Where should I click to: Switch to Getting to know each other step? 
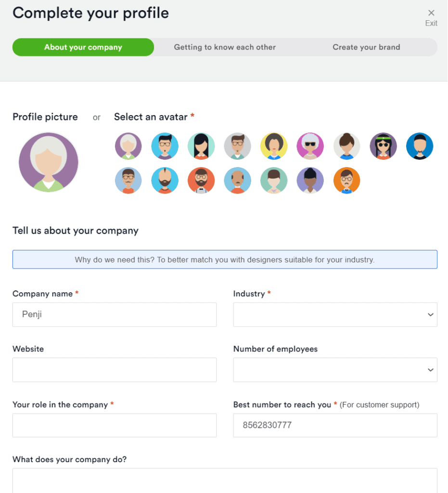[x=225, y=47]
